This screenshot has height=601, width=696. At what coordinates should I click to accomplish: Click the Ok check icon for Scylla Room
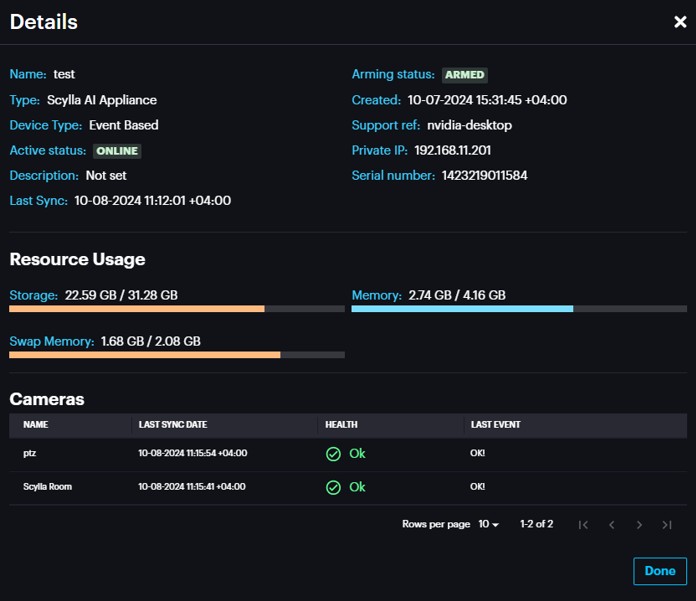coord(334,488)
